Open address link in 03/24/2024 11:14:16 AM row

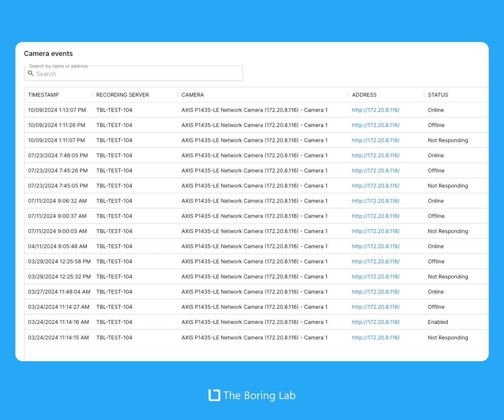pyautogui.click(x=376, y=322)
